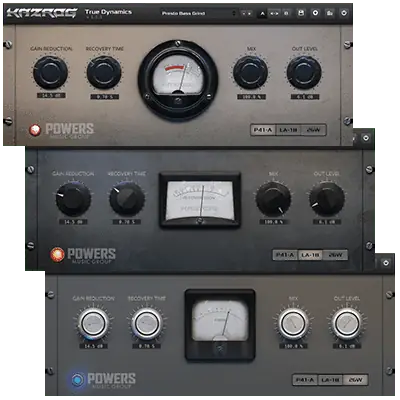The height and width of the screenshot is (400, 400).
Task: Select P41-A model on the top unit
Action: coord(263,130)
